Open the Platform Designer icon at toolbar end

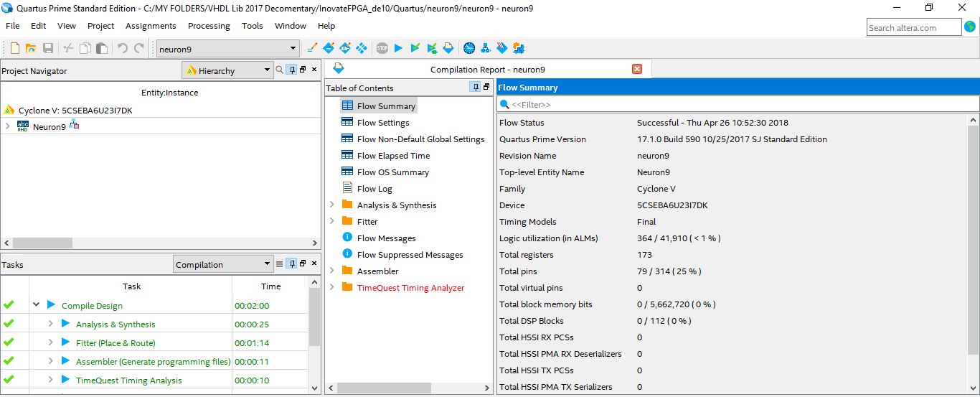click(x=519, y=48)
